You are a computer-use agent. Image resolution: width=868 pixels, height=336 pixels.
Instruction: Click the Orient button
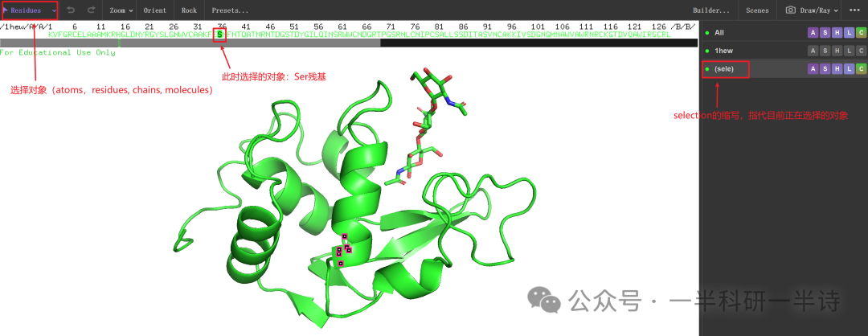coord(155,10)
